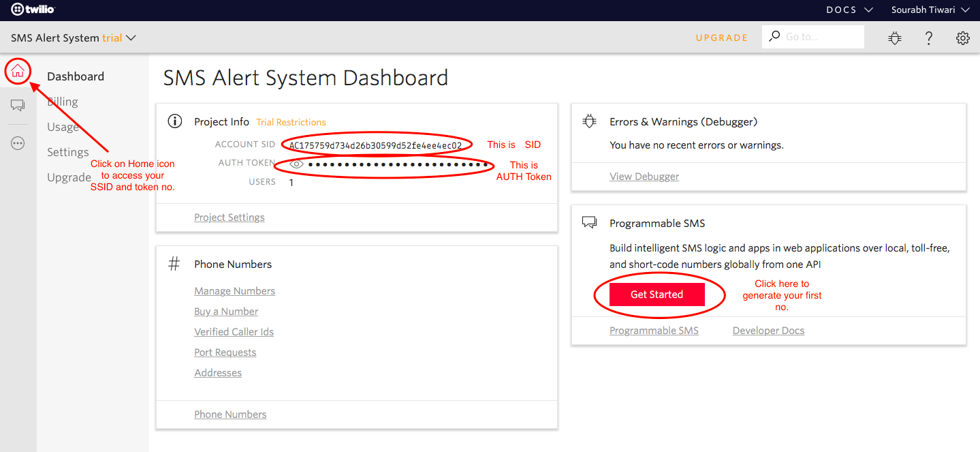The image size is (980, 452).
Task: Click the Phone Numbers hash icon
Action: [174, 264]
